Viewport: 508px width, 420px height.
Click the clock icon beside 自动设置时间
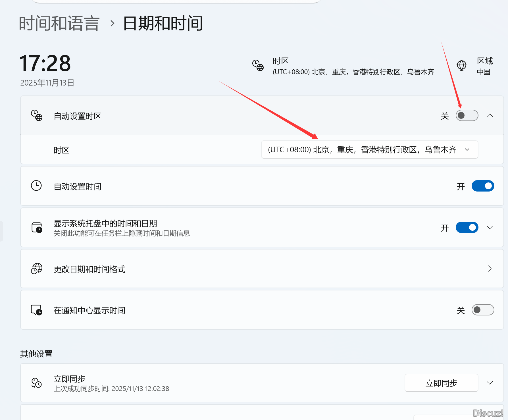coord(36,186)
